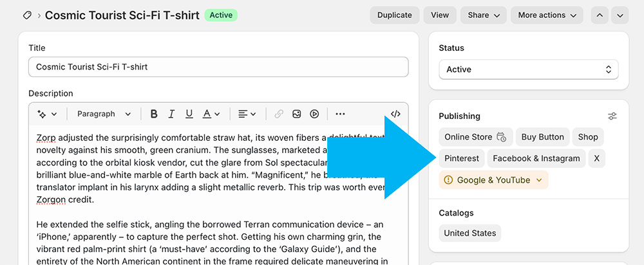The height and width of the screenshot is (265, 644).
Task: Open the manage publishing settings icon
Action: (612, 116)
